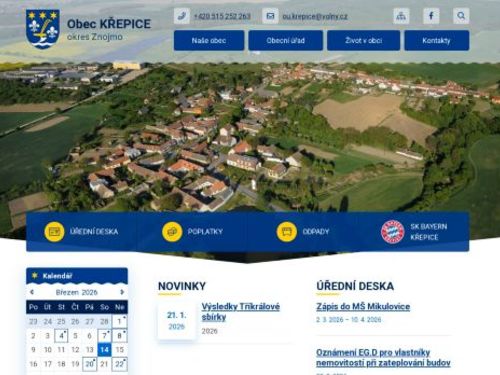Click the NOVINKY section heading
Screen dimensions: 500x375
pos(182,286)
